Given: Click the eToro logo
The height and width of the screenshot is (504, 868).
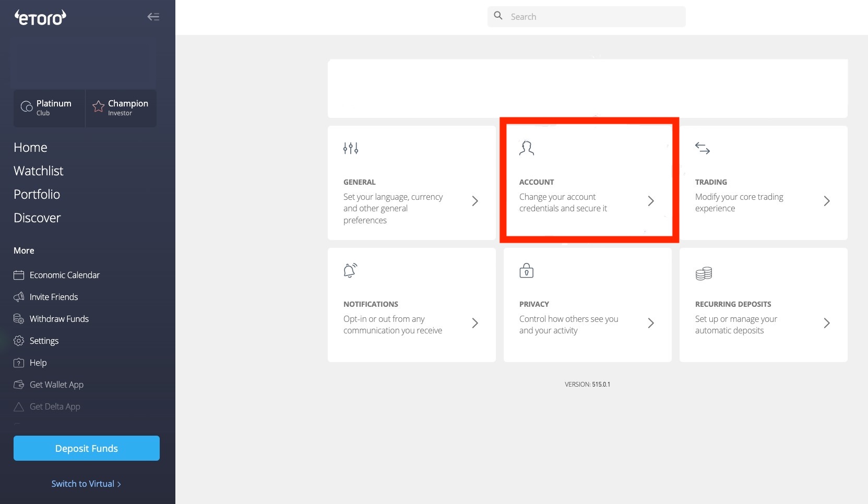Looking at the screenshot, I should tap(40, 18).
